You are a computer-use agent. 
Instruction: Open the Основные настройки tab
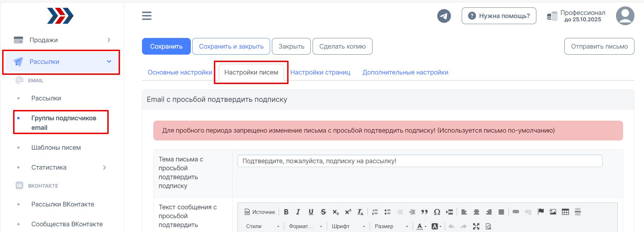(180, 72)
